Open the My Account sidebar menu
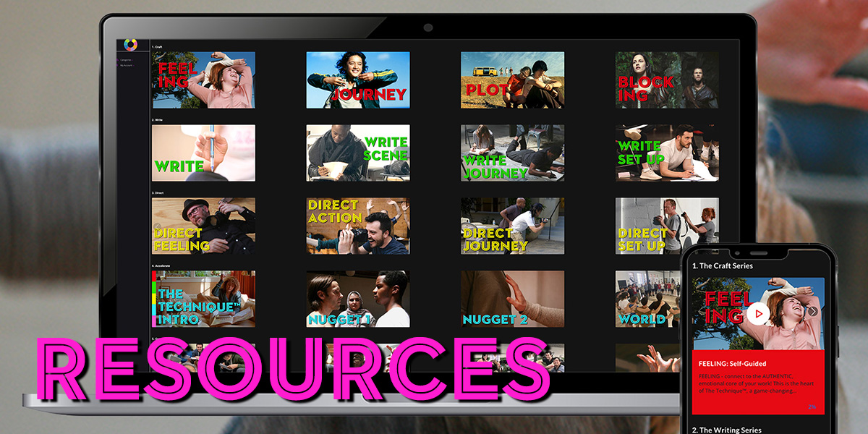The height and width of the screenshot is (434, 868). pos(127,66)
